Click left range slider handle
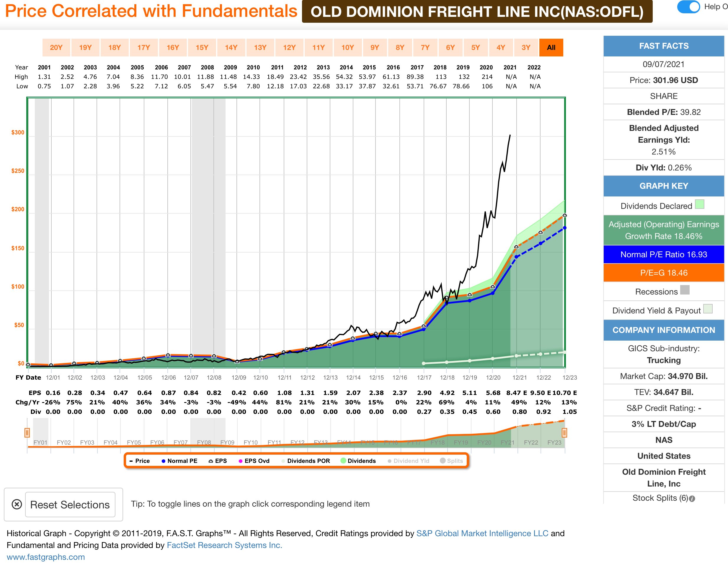This screenshot has width=728, height=566. [27, 432]
